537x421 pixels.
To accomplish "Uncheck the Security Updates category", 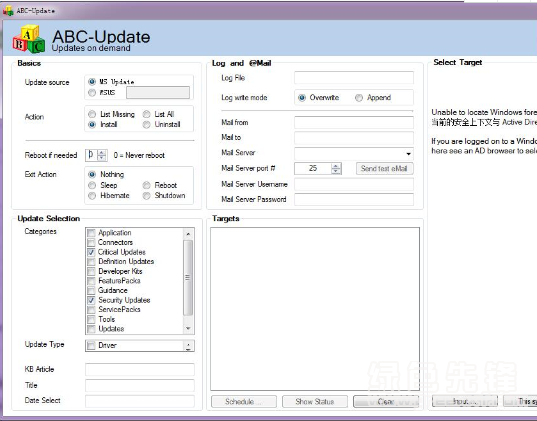I will click(91, 300).
